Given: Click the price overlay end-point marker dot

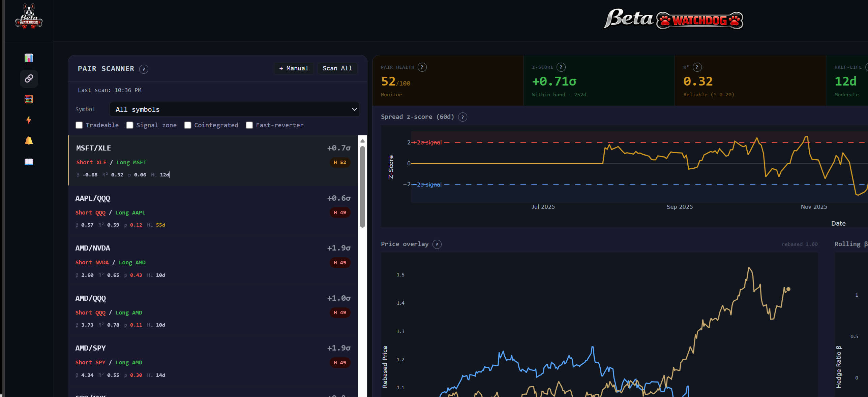Looking at the screenshot, I should click(788, 289).
